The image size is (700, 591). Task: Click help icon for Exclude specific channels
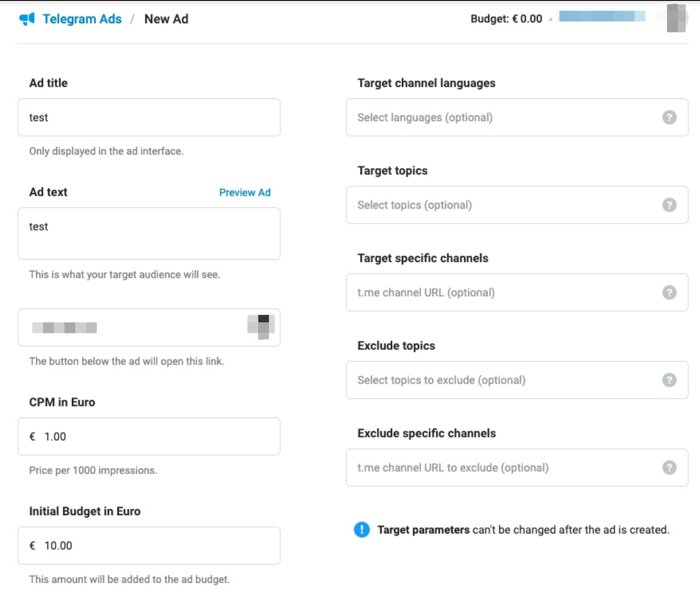[669, 467]
